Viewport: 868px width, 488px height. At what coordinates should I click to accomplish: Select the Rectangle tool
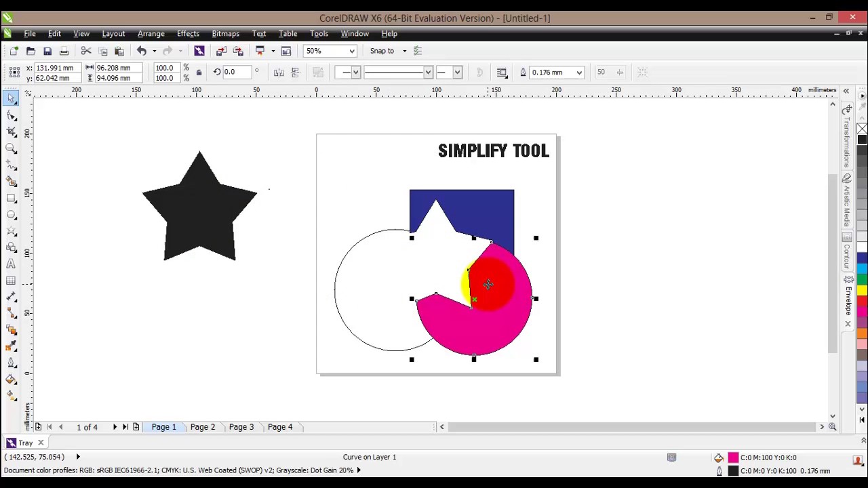pyautogui.click(x=12, y=198)
